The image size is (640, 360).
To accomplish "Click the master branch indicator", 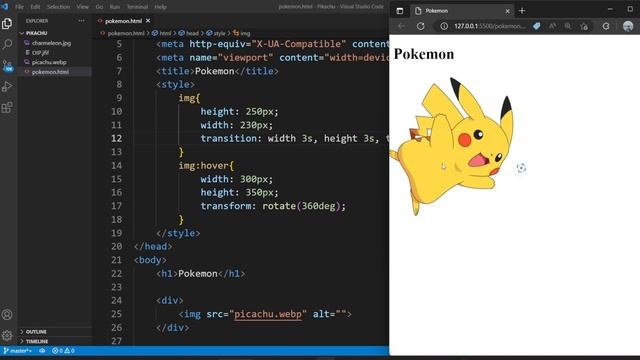I will tap(18, 351).
